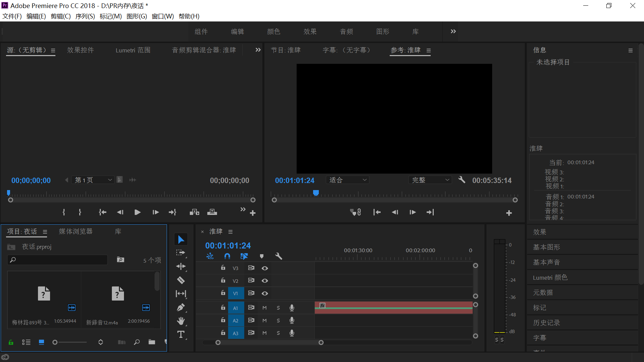Open source page dropdown 第1页
Screen dimensions: 644x362
[93, 180]
